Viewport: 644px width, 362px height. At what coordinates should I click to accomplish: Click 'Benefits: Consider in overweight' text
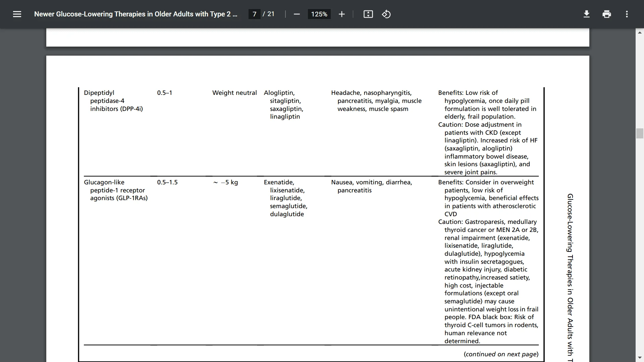486,182
